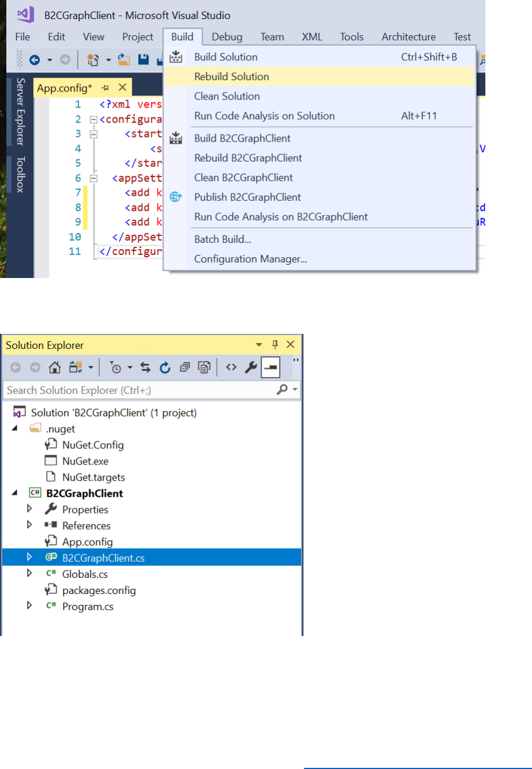Open the Debug menu
Viewport: 532px width, 769px height.
[x=227, y=37]
